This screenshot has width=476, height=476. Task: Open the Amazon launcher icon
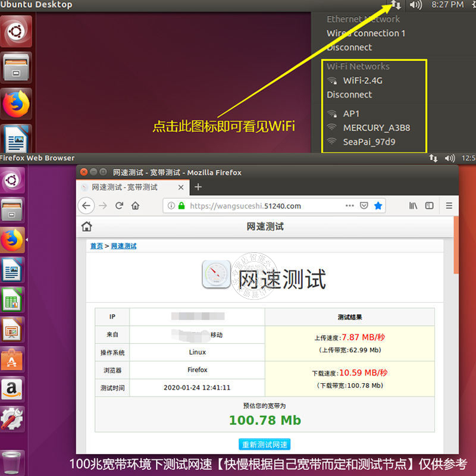[x=12, y=389]
